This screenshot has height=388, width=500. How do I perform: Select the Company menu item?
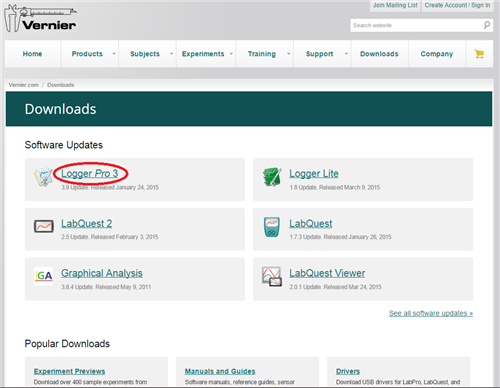point(437,54)
